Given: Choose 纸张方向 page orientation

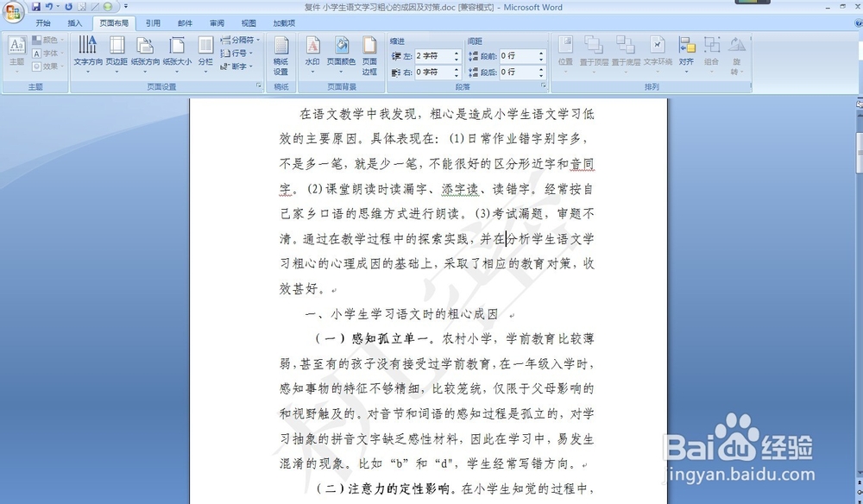Looking at the screenshot, I should (x=145, y=54).
